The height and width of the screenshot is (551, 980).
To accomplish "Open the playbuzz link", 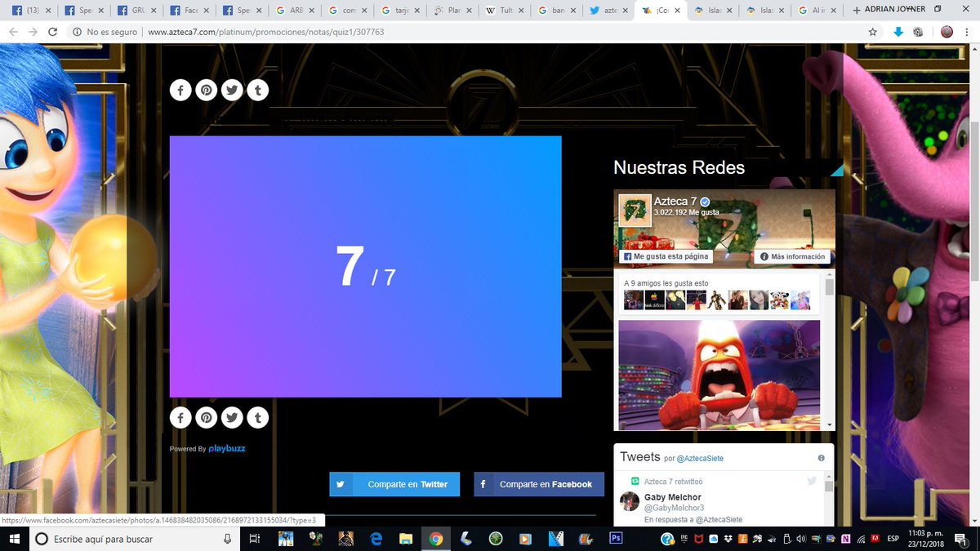I will point(227,448).
